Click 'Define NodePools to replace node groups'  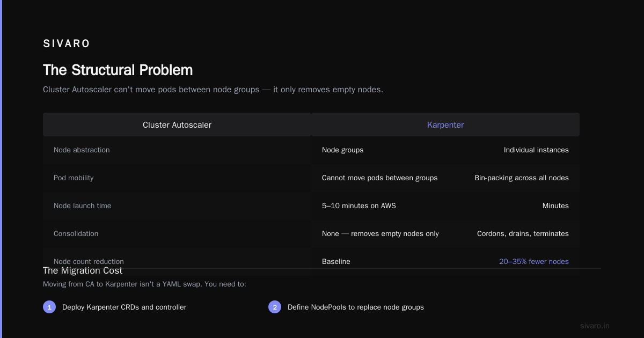pyautogui.click(x=356, y=307)
